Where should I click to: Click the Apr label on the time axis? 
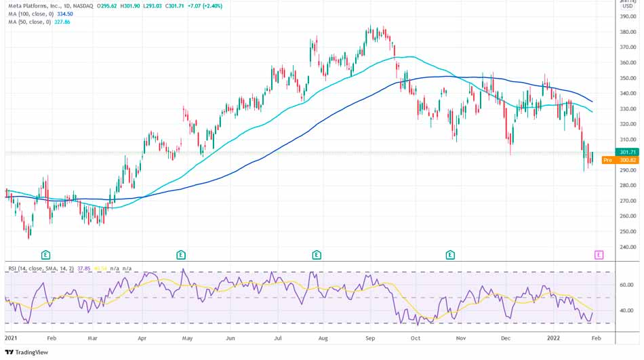(x=142, y=336)
